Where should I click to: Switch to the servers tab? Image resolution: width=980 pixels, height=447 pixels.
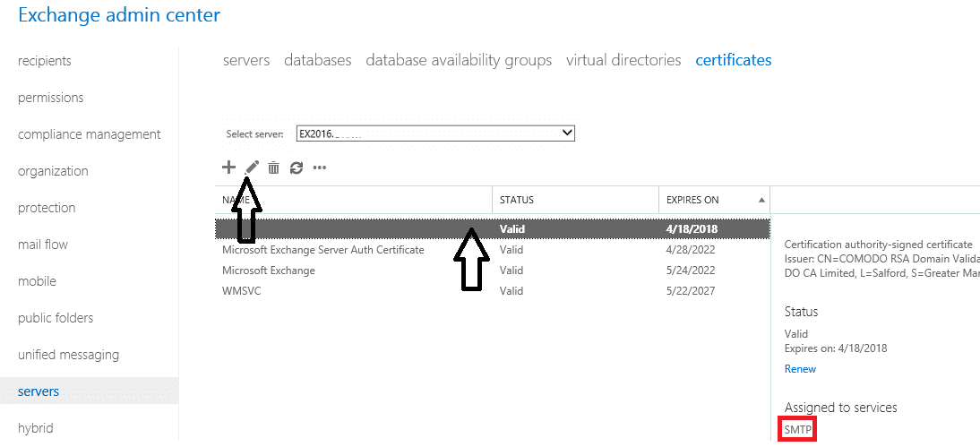pyautogui.click(x=246, y=60)
